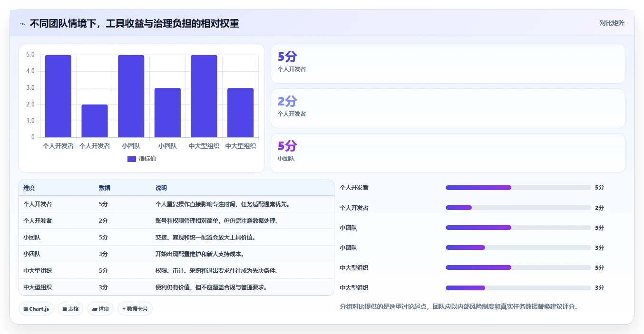
Task: Click the 数据卡片 chip
Action: [135, 309]
